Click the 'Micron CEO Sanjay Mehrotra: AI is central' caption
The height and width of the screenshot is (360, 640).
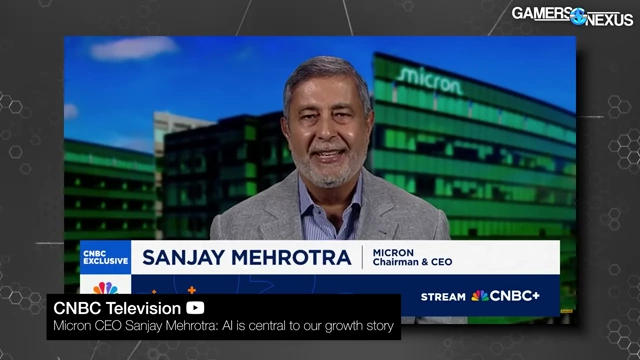tap(223, 326)
